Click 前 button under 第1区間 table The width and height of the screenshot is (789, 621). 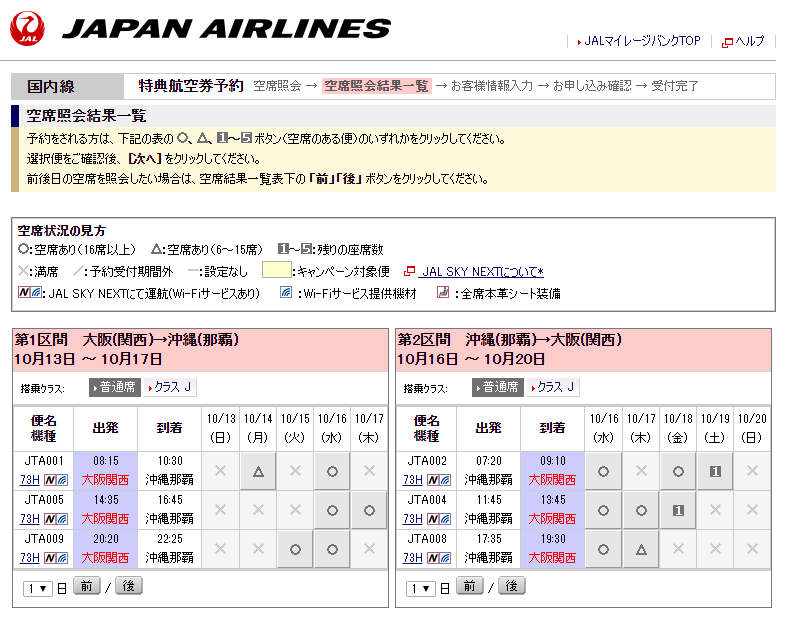[x=87, y=586]
